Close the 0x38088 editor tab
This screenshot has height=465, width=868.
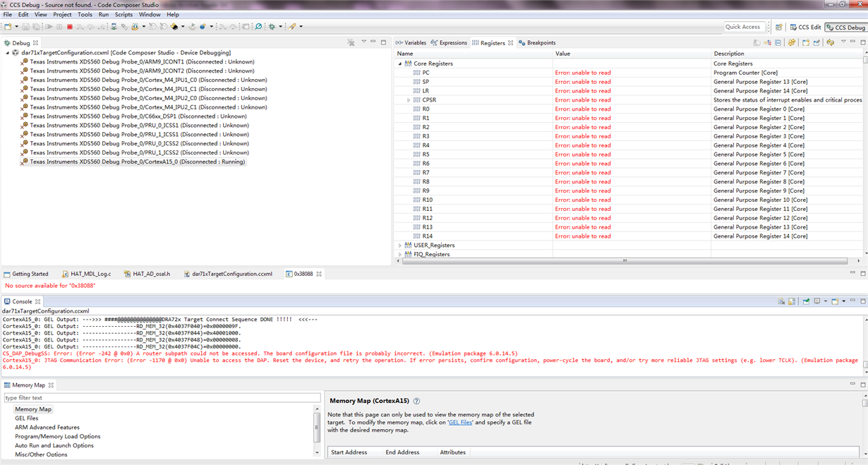point(319,274)
